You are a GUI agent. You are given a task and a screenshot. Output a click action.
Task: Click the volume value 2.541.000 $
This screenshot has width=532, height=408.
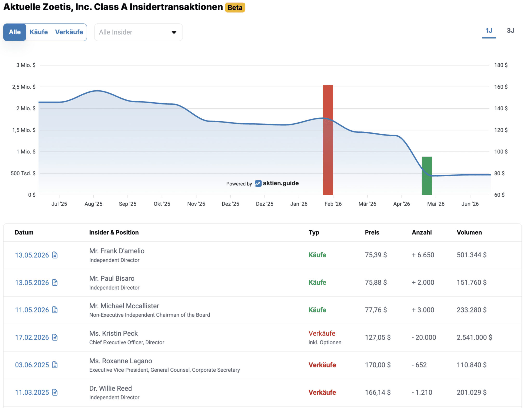pyautogui.click(x=474, y=337)
